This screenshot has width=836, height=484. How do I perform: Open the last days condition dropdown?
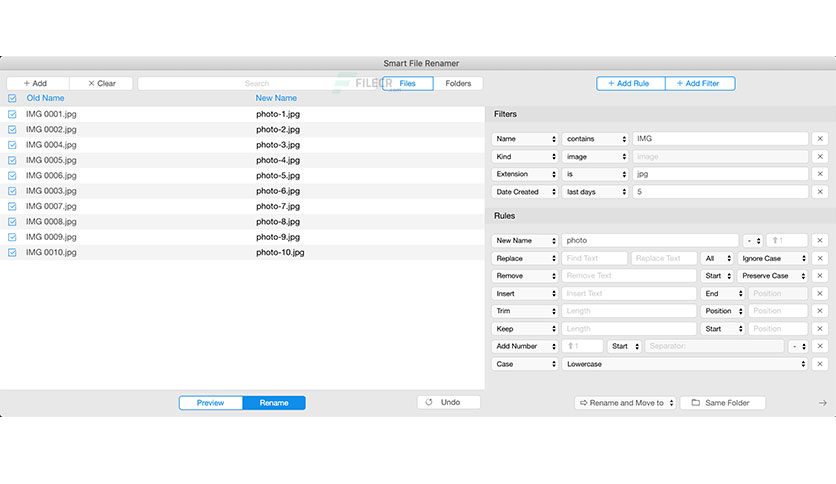click(x=596, y=192)
